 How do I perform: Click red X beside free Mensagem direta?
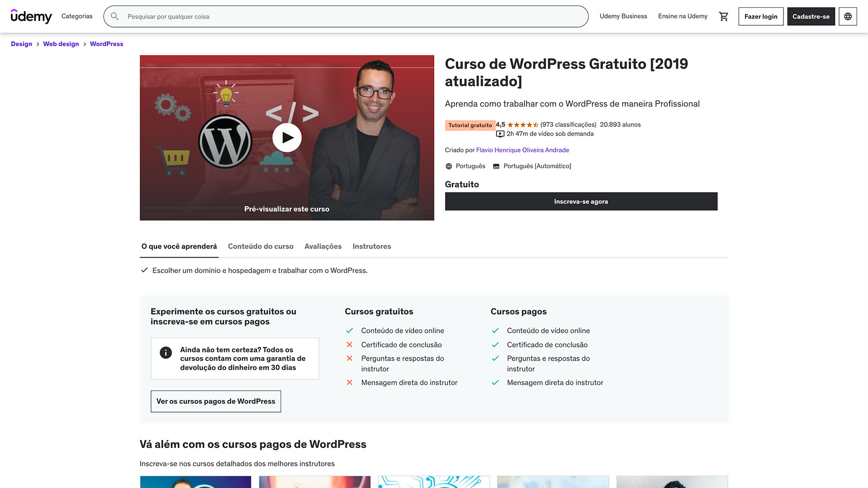[x=349, y=383]
